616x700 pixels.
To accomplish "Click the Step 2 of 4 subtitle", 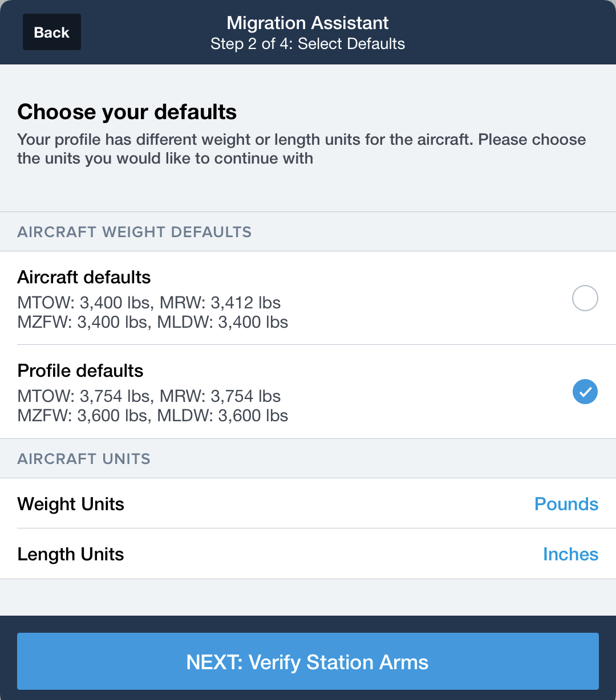I will [307, 44].
